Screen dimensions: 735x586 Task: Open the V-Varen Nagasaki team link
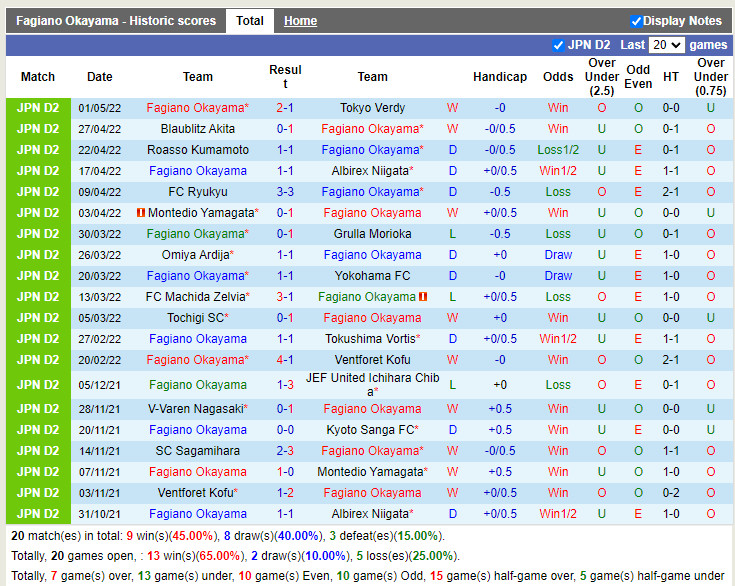(x=195, y=409)
